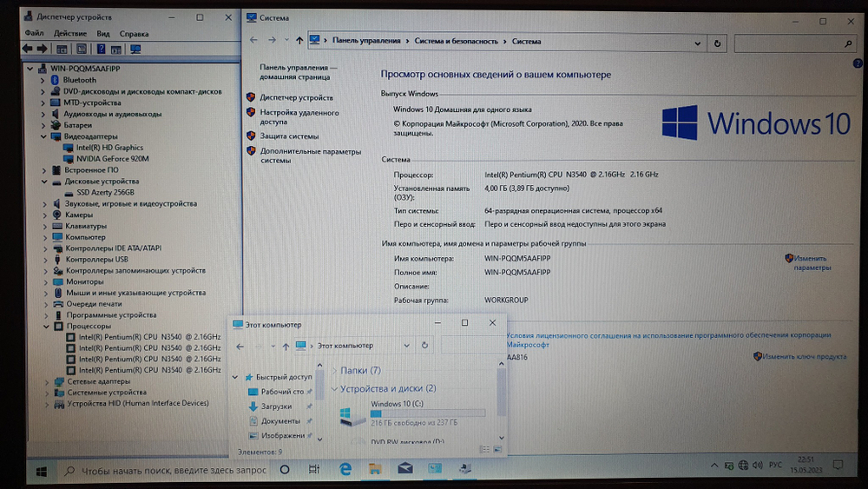The image size is (868, 489).
Task: Select Документы in quick access
Action: [x=280, y=421]
